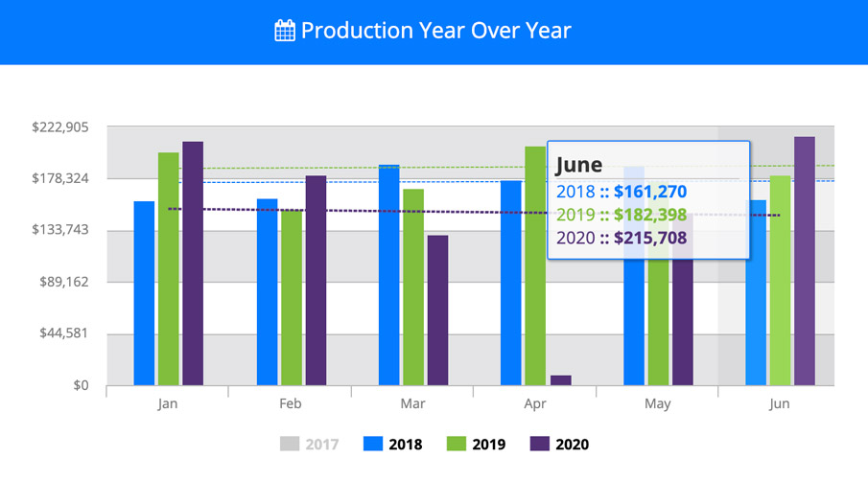Toggle the greyed-out 2017 legend entry
The width and height of the screenshot is (868, 481).
pos(321,444)
